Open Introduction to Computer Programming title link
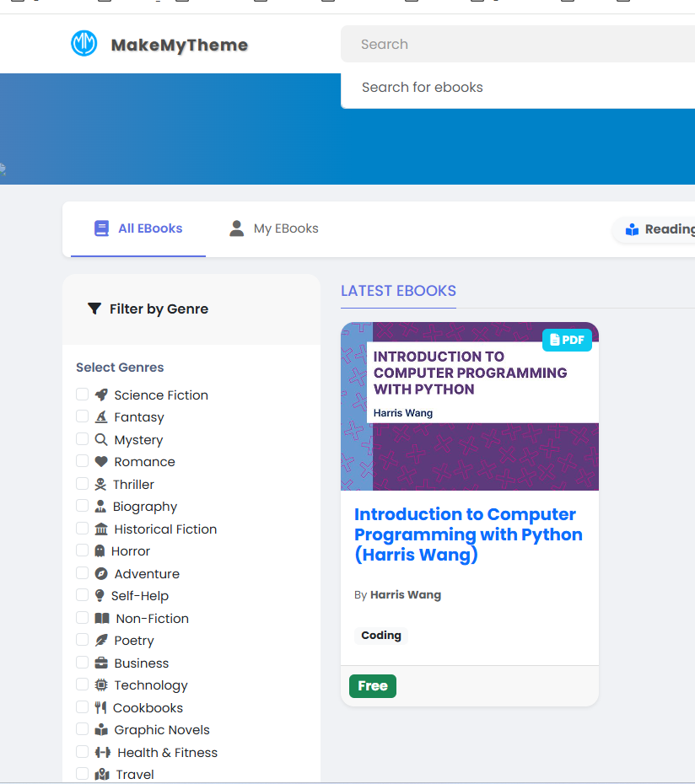The width and height of the screenshot is (695, 784). pyautogui.click(x=468, y=534)
